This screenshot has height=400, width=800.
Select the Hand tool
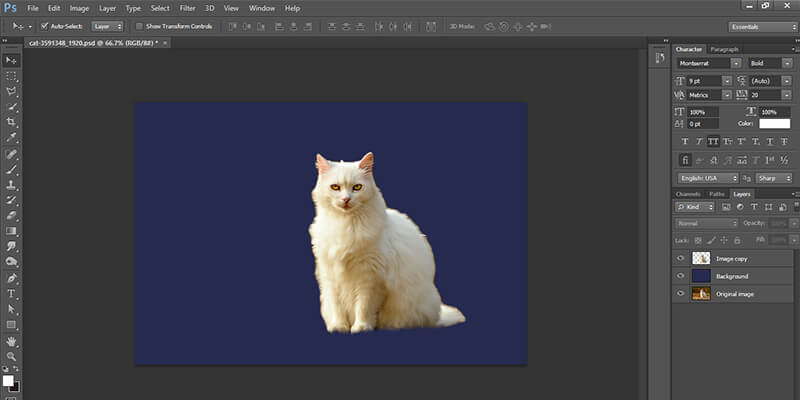(11, 341)
